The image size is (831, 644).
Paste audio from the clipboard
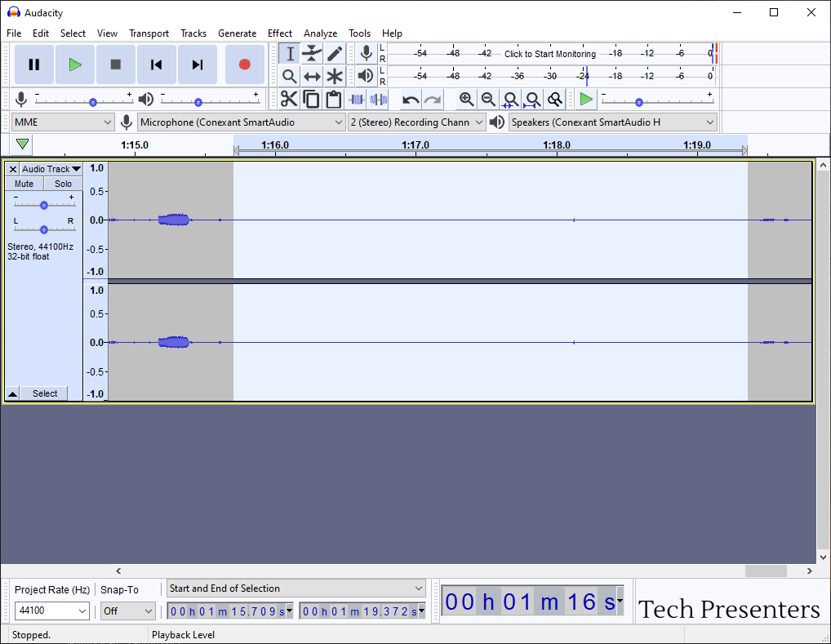click(333, 99)
